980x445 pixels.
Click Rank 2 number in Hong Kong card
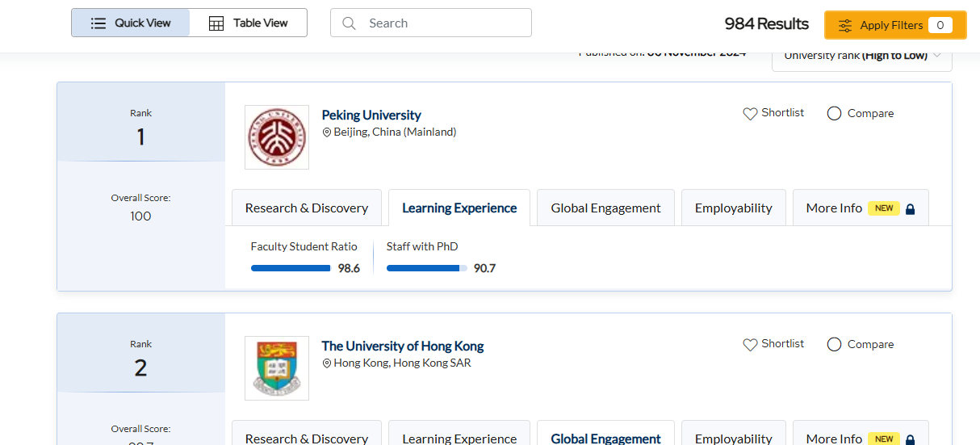click(140, 368)
